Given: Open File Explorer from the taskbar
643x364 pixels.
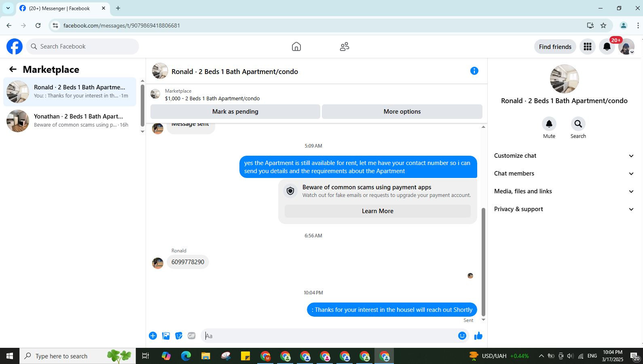Looking at the screenshot, I should click(206, 356).
